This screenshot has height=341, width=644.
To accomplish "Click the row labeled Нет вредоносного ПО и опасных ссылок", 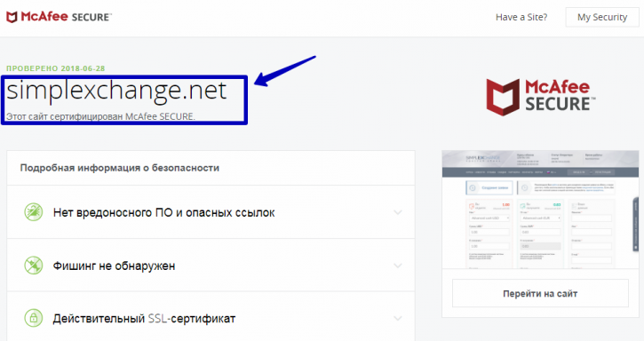I will click(x=211, y=212).
